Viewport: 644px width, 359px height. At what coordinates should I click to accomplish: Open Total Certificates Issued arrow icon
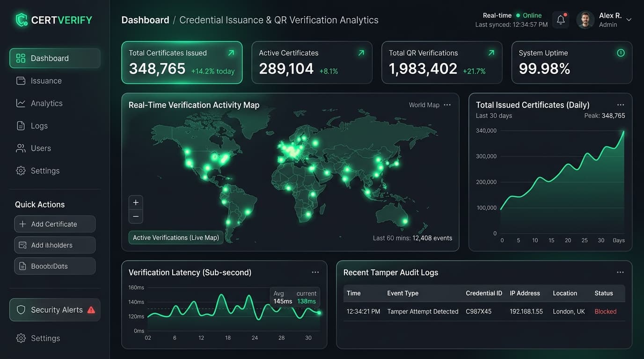pyautogui.click(x=231, y=53)
